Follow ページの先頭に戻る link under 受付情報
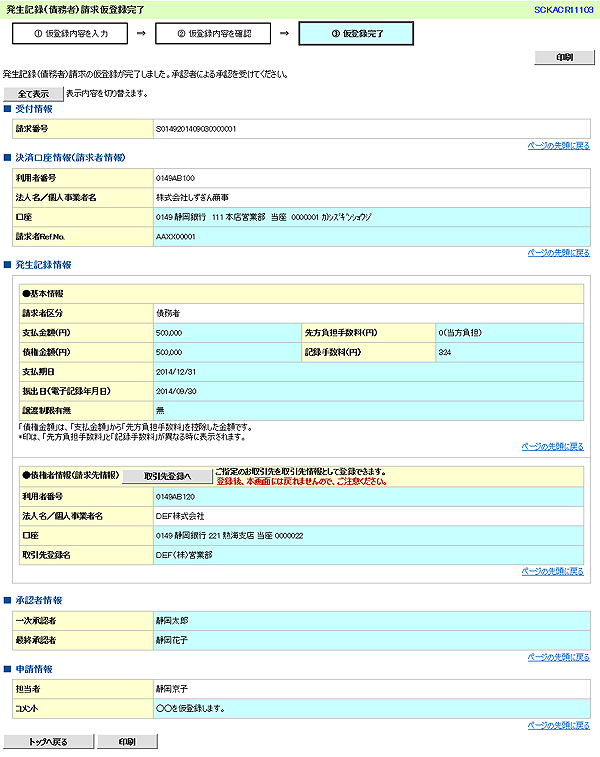 558,146
